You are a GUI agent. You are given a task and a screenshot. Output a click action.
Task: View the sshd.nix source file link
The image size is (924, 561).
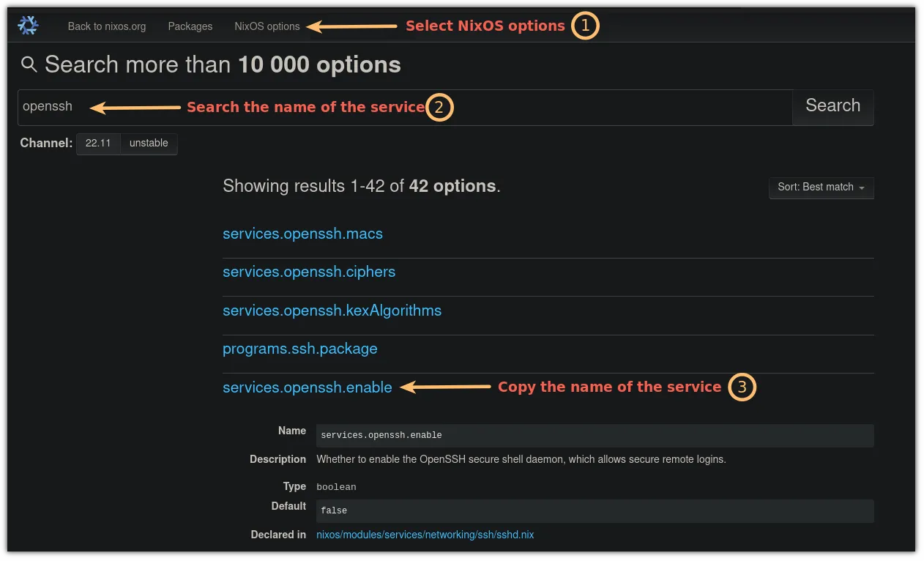[x=425, y=535]
